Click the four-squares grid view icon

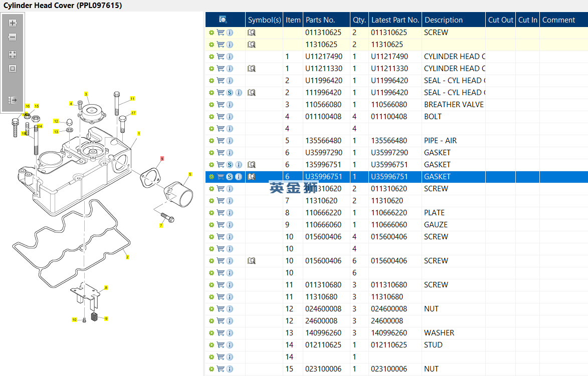13,55
